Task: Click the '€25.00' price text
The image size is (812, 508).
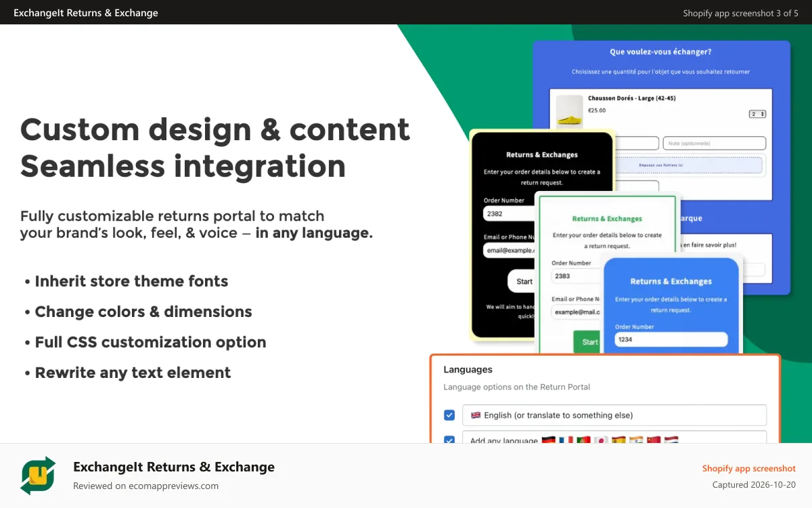Action: [597, 110]
